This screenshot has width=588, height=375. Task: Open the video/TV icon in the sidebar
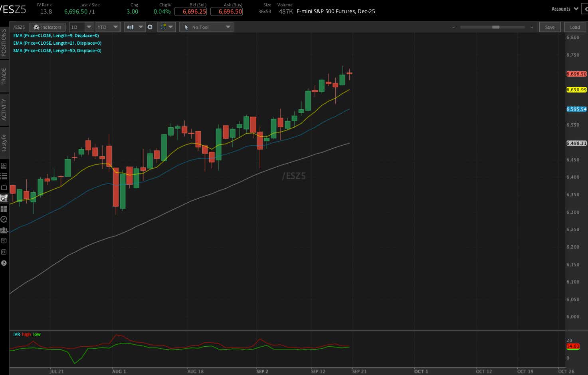(4, 187)
